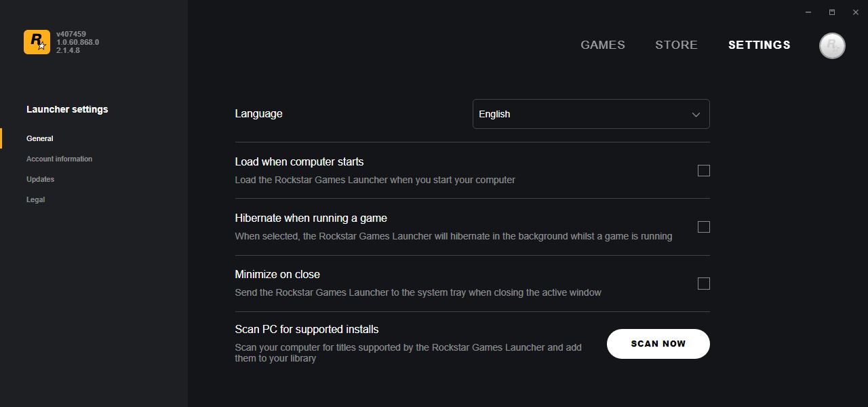Image resolution: width=868 pixels, height=407 pixels.
Task: Open the STORE tab
Action: (x=676, y=45)
